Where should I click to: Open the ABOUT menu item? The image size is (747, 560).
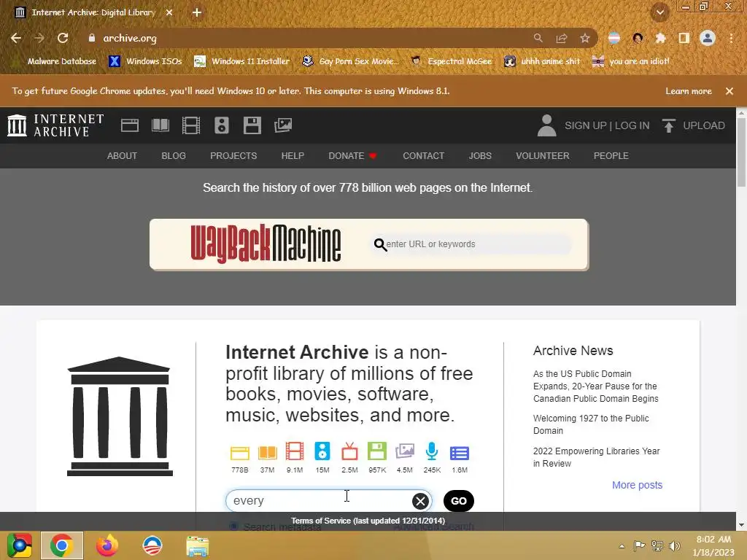click(122, 156)
